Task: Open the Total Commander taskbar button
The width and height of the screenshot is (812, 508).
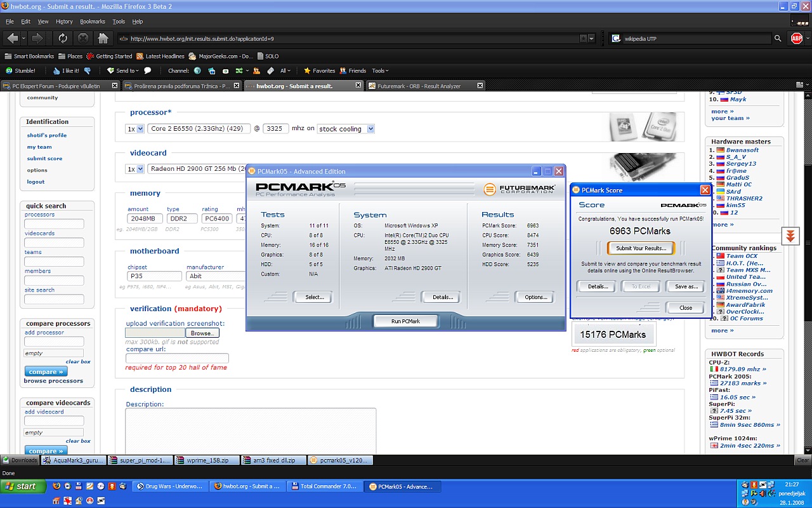Action: (x=324, y=486)
